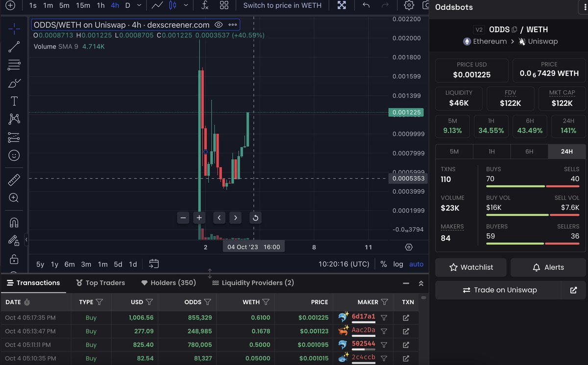Select the measure ruler tool
The width and height of the screenshot is (588, 365).
(x=14, y=179)
